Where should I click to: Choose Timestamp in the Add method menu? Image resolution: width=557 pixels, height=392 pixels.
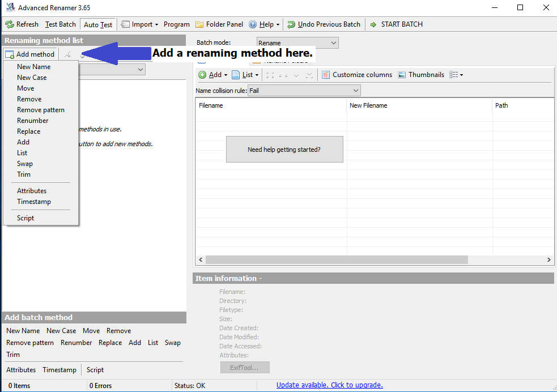[34, 202]
